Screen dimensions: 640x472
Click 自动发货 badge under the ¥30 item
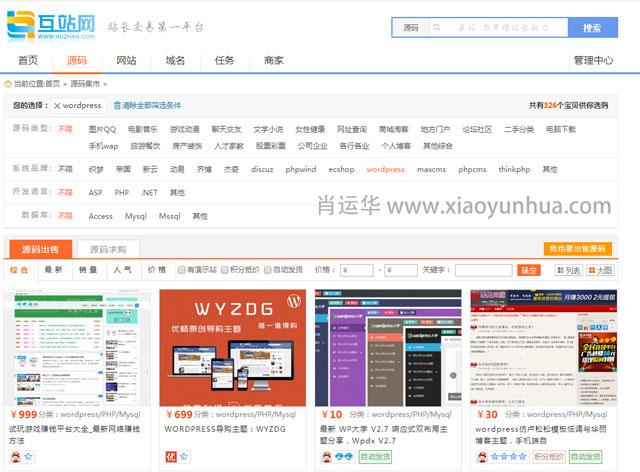coord(585,456)
